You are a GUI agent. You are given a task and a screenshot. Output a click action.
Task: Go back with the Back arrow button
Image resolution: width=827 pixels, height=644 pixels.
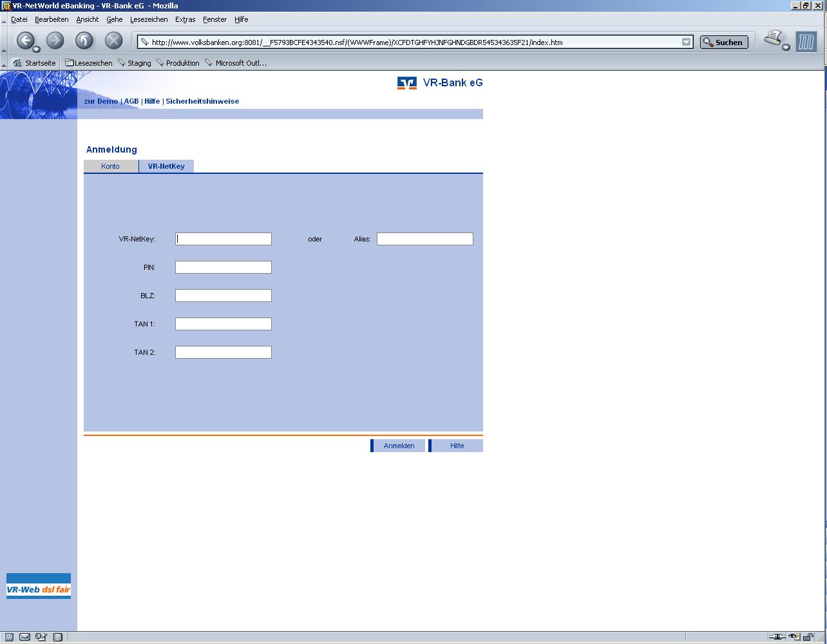24,41
